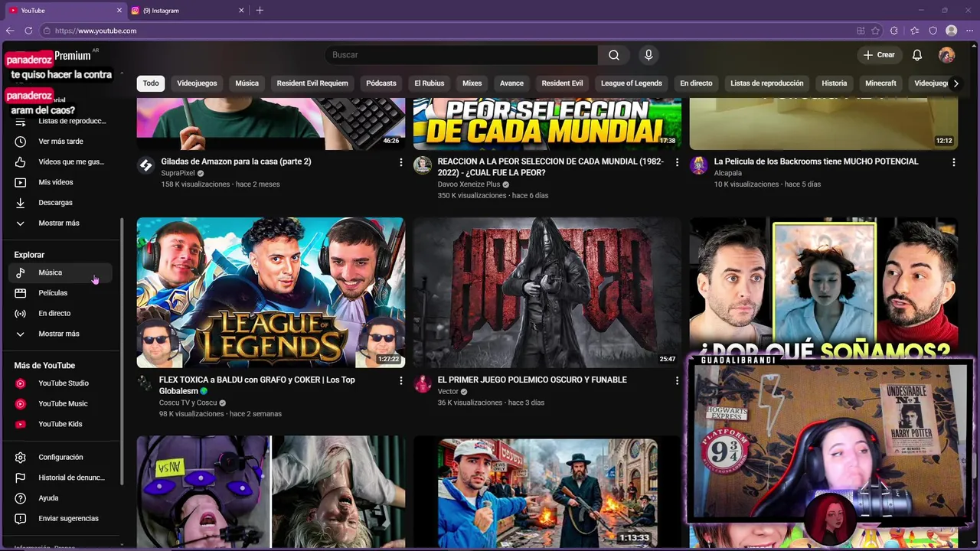
Task: Open Configuración settings
Action: coord(61,457)
